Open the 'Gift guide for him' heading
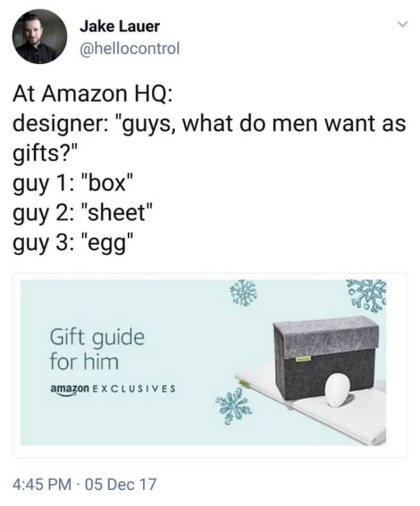Viewport: 420px width, 506px height. (x=97, y=349)
